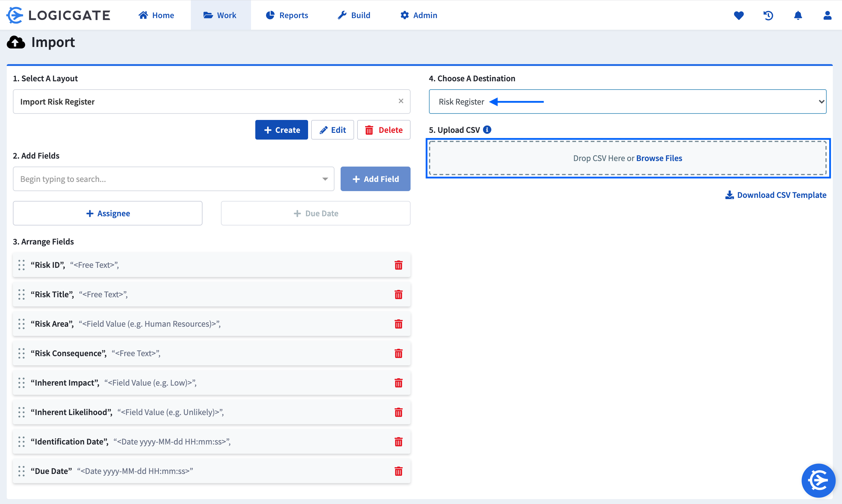Delete the Inherent Impact field row
The height and width of the screenshot is (504, 842).
pos(398,383)
